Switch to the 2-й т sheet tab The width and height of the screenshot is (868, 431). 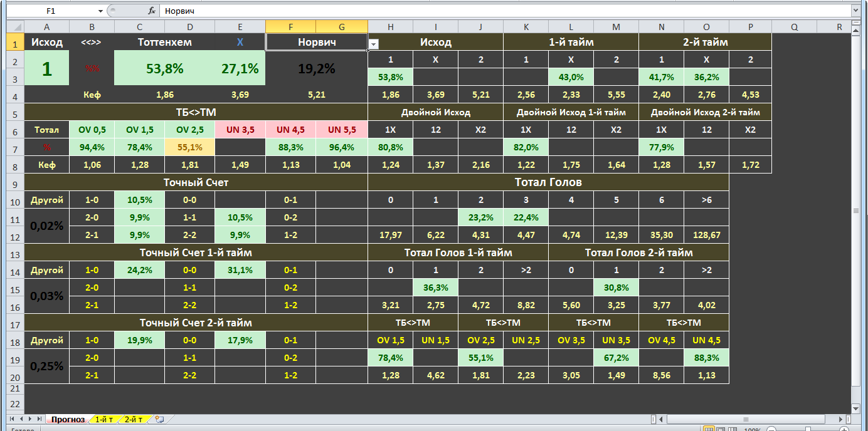click(x=133, y=419)
